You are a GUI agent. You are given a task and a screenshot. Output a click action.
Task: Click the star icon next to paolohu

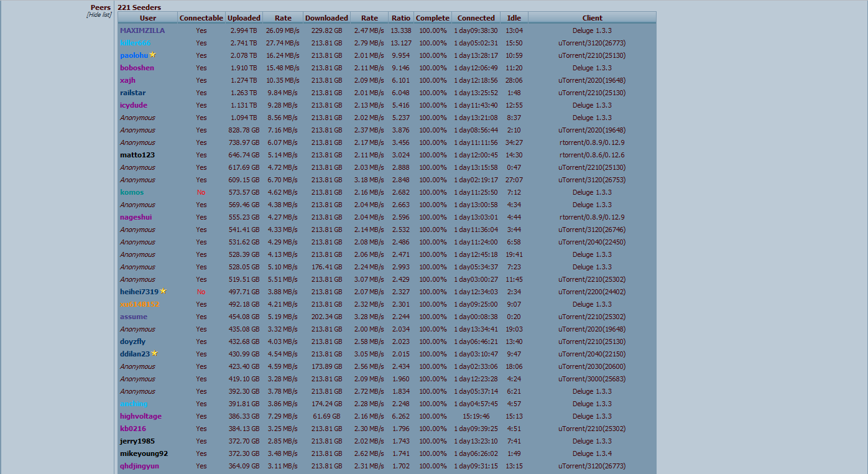(152, 55)
